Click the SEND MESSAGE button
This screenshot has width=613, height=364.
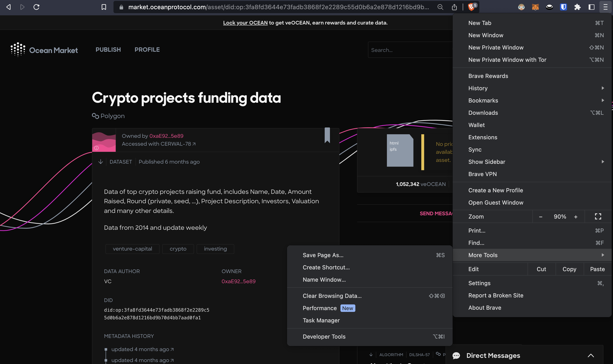point(436,213)
